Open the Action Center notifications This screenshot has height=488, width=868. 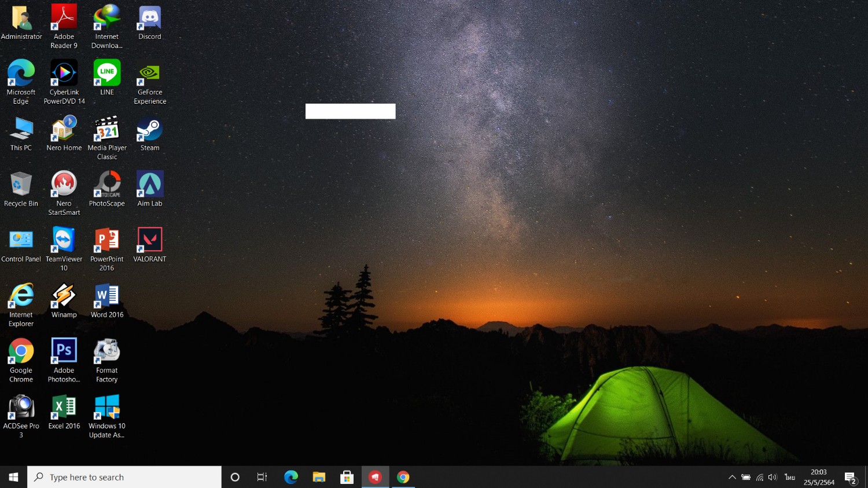tap(850, 478)
